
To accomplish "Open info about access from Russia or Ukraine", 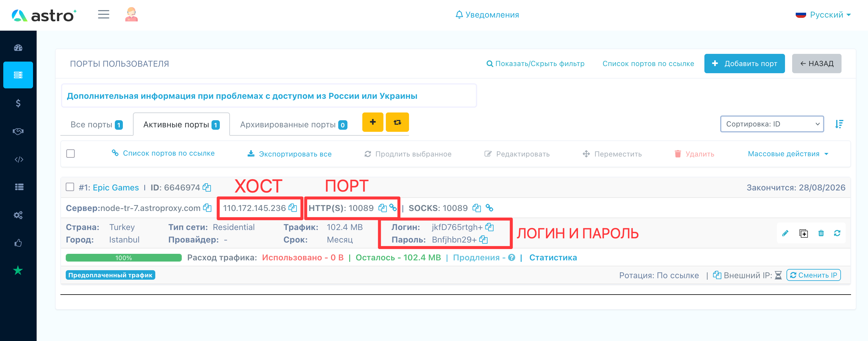I will (x=242, y=96).
